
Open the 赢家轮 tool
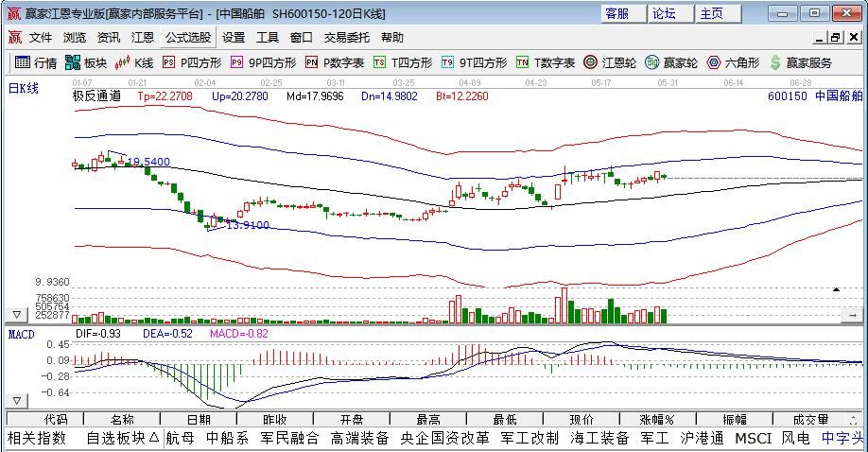pyautogui.click(x=671, y=62)
